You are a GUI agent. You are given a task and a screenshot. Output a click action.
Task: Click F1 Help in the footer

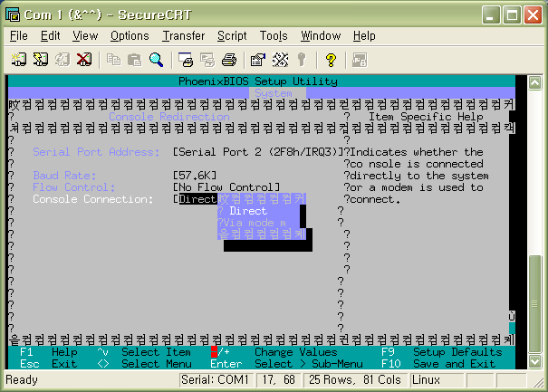pyautogui.click(x=49, y=352)
